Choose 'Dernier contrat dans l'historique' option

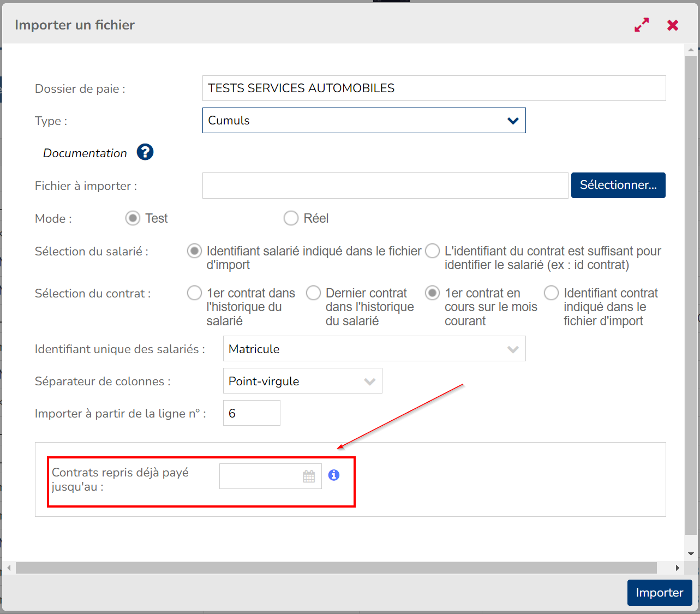[x=313, y=293]
